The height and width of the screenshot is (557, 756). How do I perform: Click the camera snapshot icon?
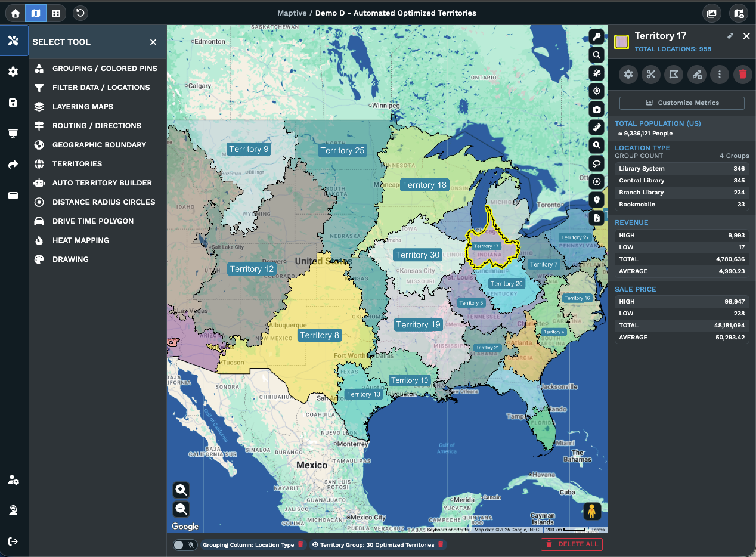point(597,109)
